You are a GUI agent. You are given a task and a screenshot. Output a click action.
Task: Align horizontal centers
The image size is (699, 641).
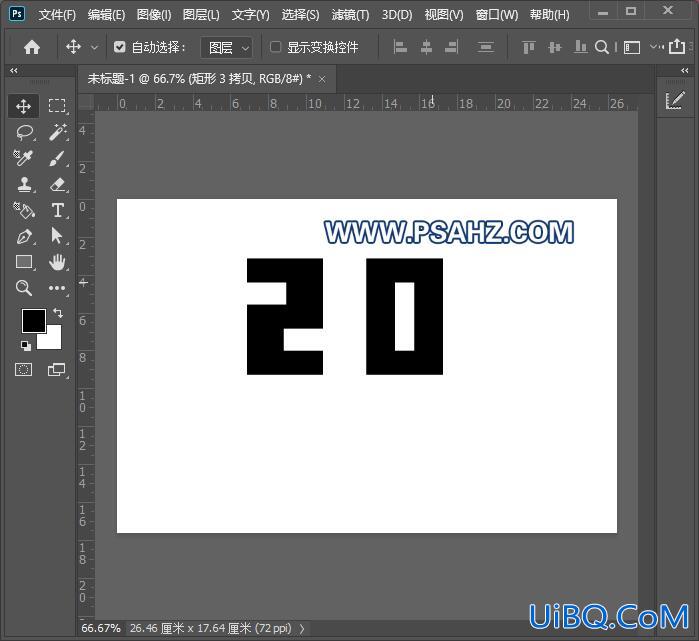click(x=426, y=47)
